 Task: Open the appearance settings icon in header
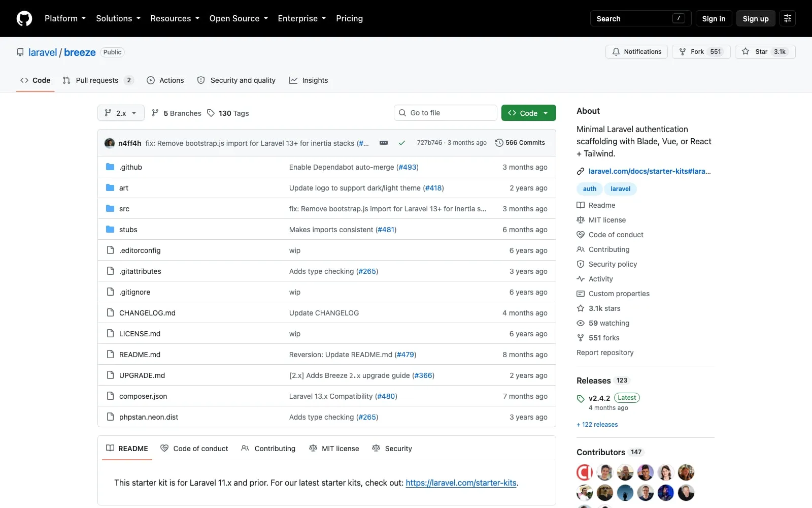click(788, 18)
